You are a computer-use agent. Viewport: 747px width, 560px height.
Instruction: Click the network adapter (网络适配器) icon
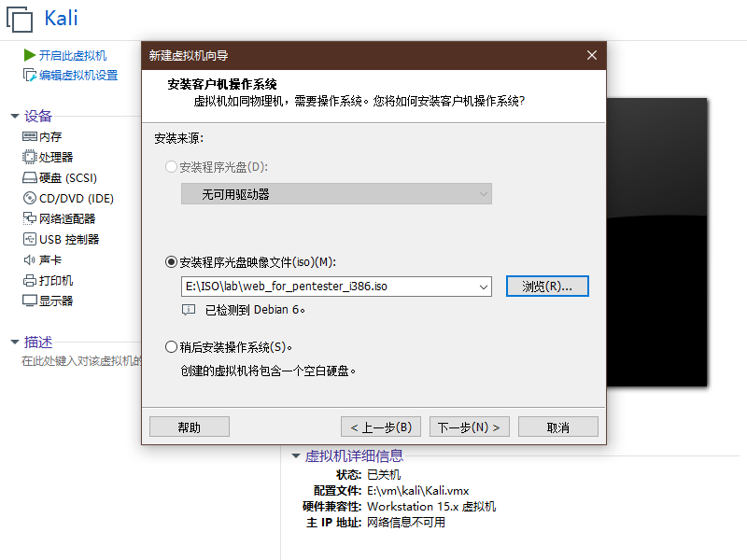30,218
